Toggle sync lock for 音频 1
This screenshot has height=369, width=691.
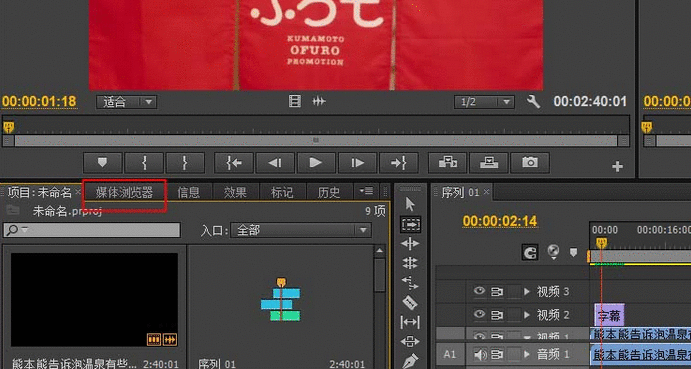(497, 354)
